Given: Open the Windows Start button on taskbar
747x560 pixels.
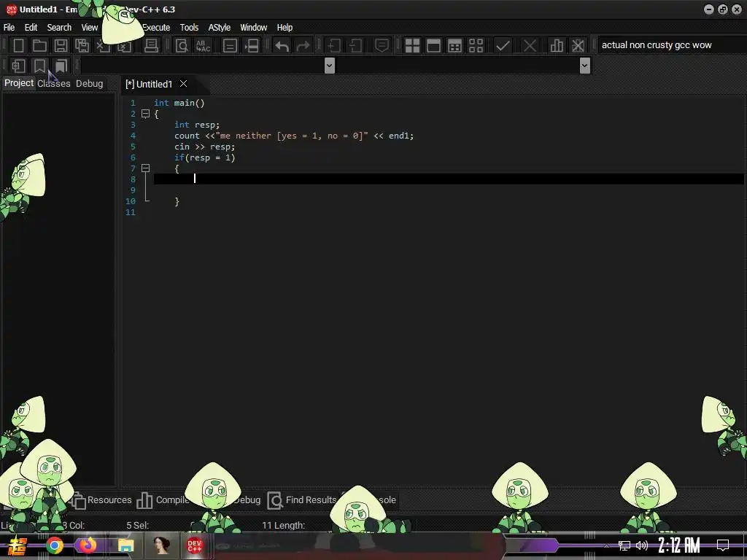Looking at the screenshot, I should (x=18, y=545).
